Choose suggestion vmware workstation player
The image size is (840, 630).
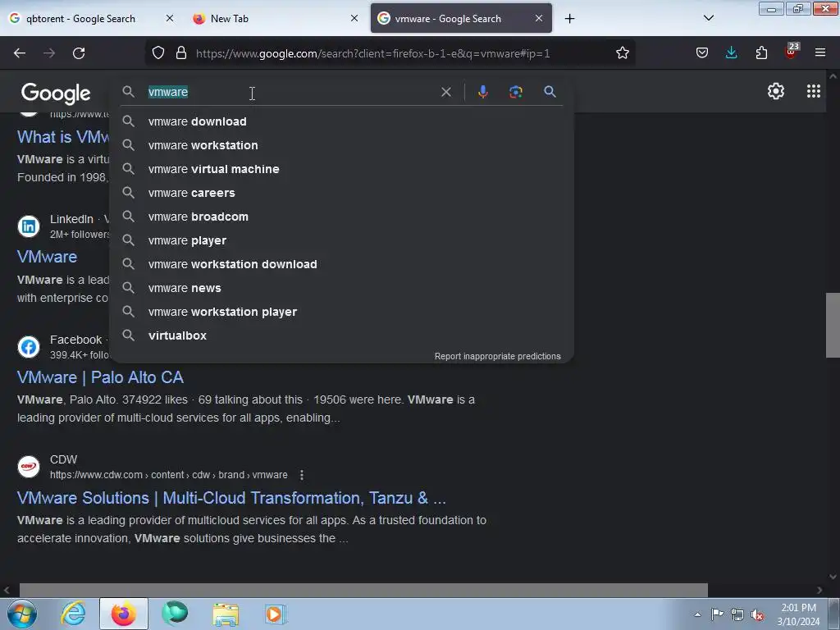click(x=341, y=312)
